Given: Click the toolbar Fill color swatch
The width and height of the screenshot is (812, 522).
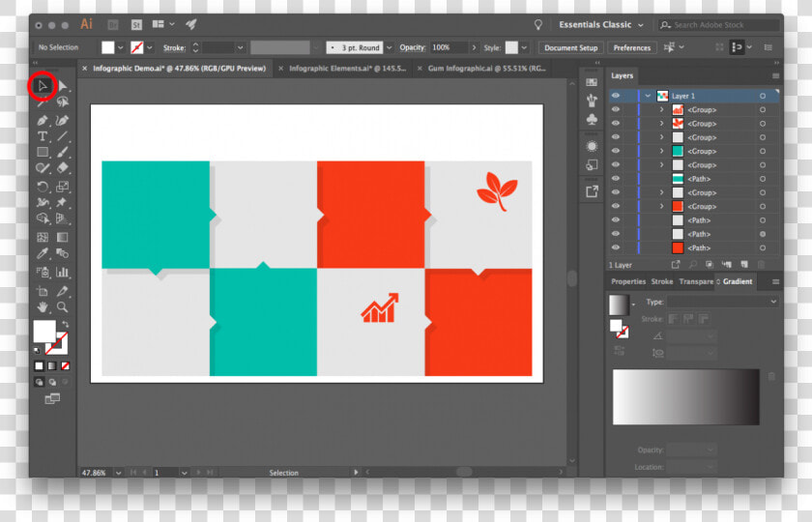Looking at the screenshot, I should click(44, 331).
